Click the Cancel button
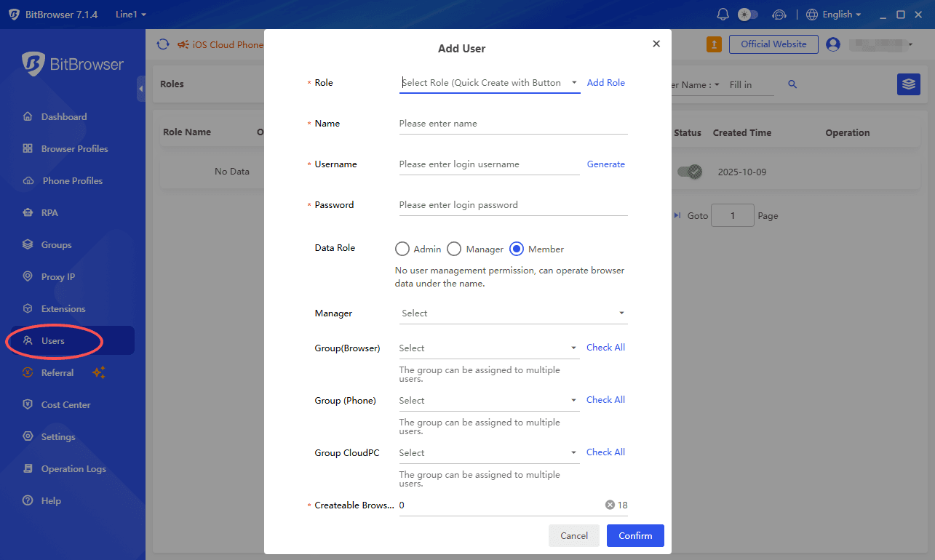Viewport: 935px width, 560px height. 574,535
